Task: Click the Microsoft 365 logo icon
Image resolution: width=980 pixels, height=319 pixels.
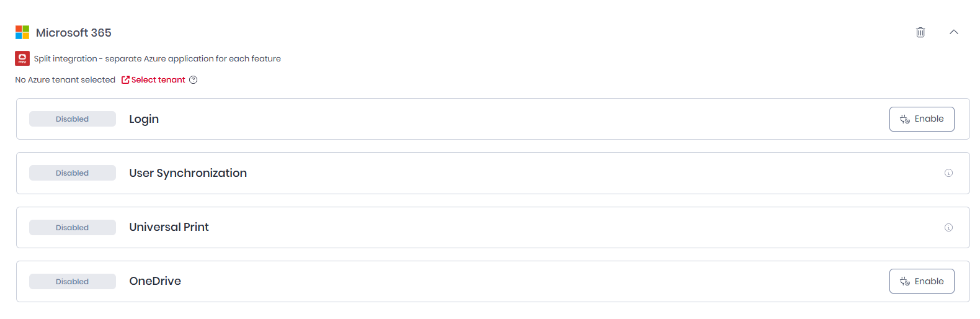Action: [x=22, y=32]
